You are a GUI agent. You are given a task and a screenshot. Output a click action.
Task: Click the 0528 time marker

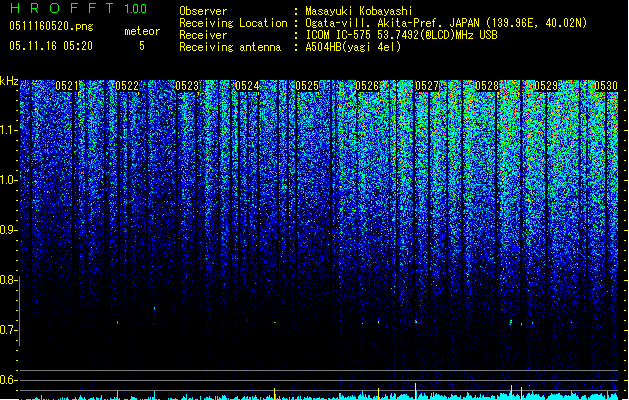pyautogui.click(x=487, y=86)
